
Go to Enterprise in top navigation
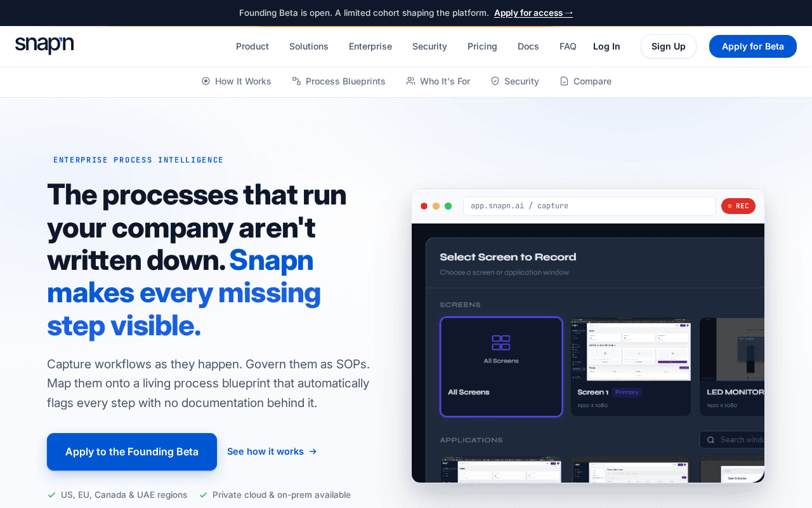click(370, 46)
